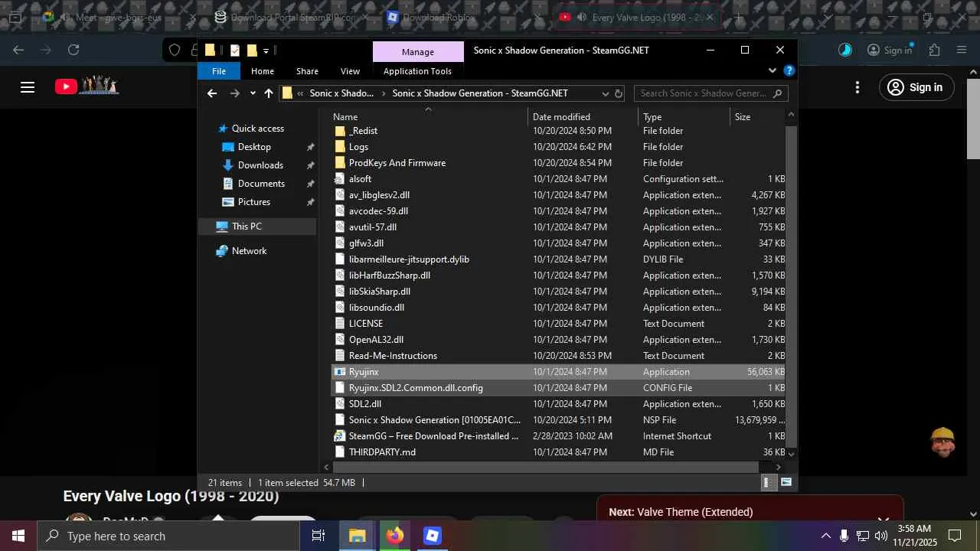
Task: Open the Manage contextual tab
Action: [418, 52]
